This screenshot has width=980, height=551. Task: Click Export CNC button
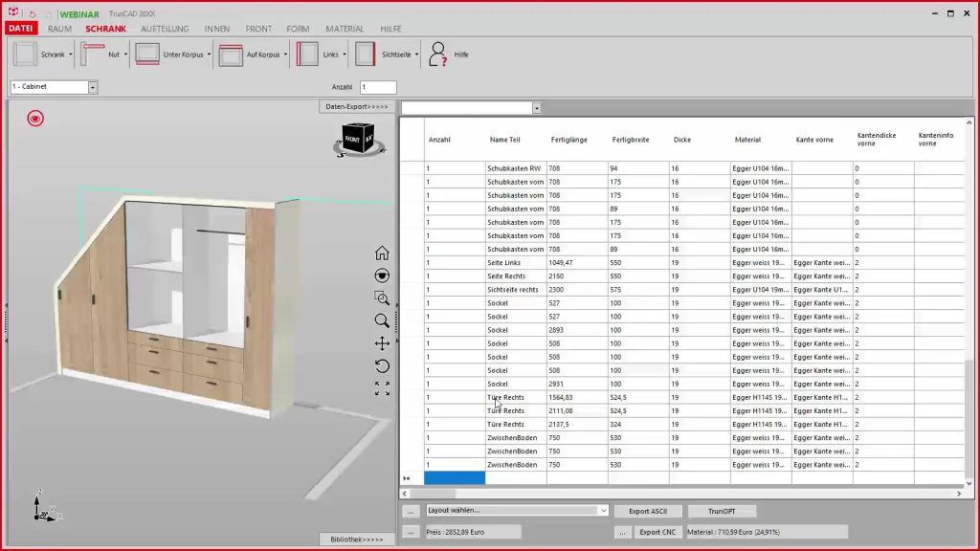pyautogui.click(x=657, y=532)
